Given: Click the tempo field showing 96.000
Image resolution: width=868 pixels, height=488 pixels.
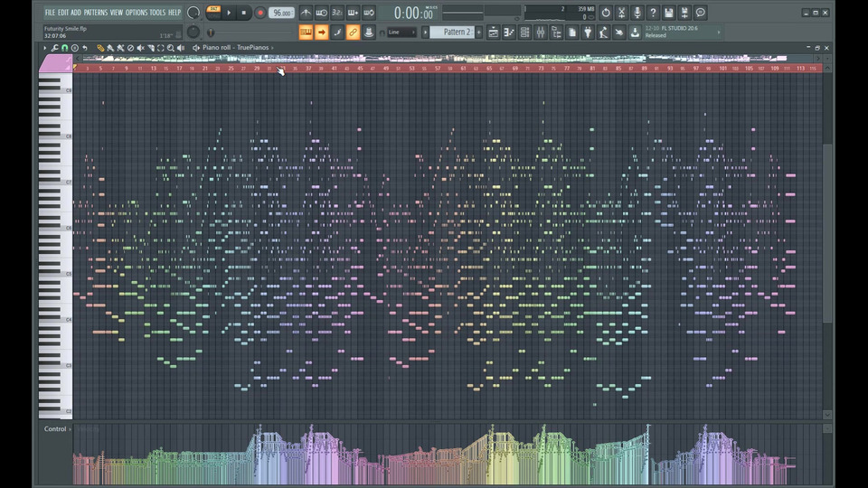Looking at the screenshot, I should (281, 13).
